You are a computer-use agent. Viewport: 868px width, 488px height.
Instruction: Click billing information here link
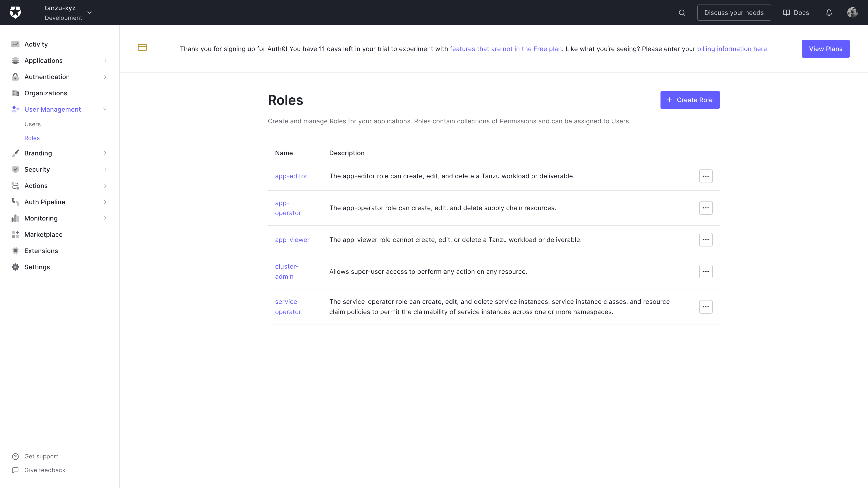coord(732,49)
